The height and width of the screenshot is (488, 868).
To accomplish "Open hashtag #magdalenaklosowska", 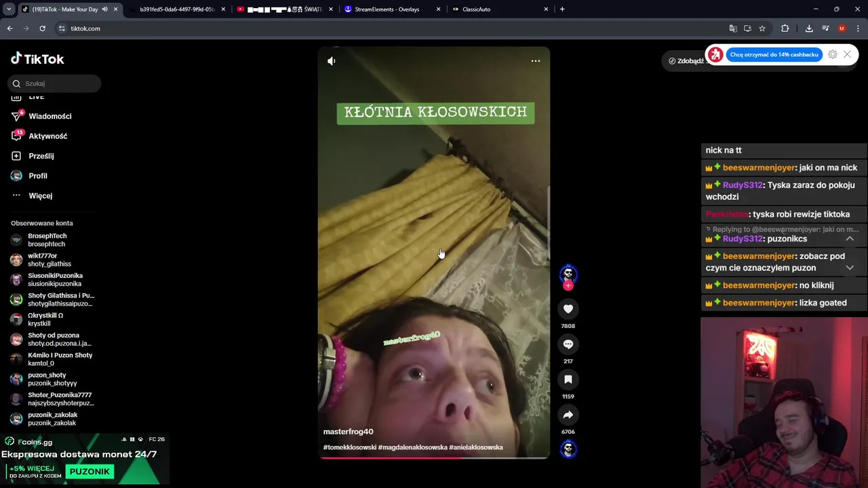I will tap(413, 447).
